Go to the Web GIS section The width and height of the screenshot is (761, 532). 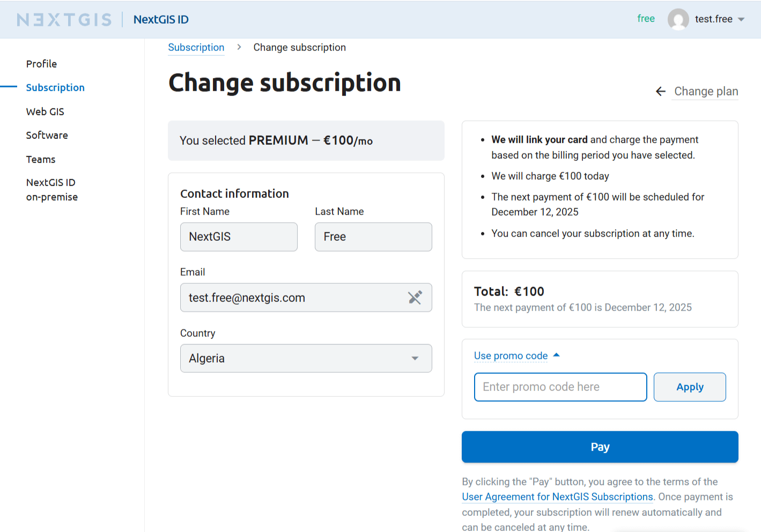pos(45,112)
